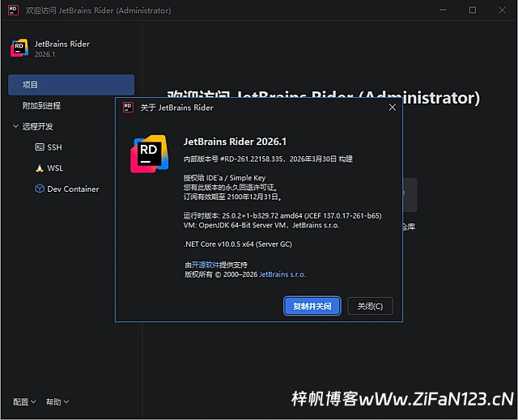
Task: Click the Dev Container cube icon
Action: pos(39,189)
